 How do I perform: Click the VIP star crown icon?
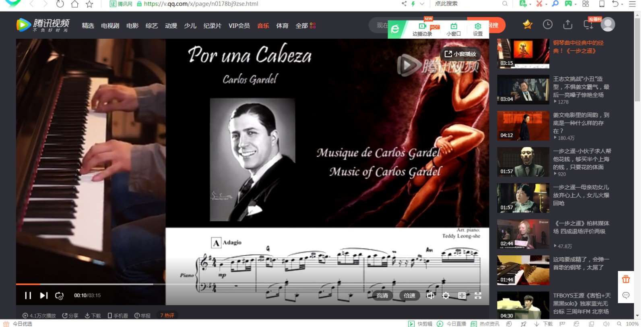(x=527, y=25)
